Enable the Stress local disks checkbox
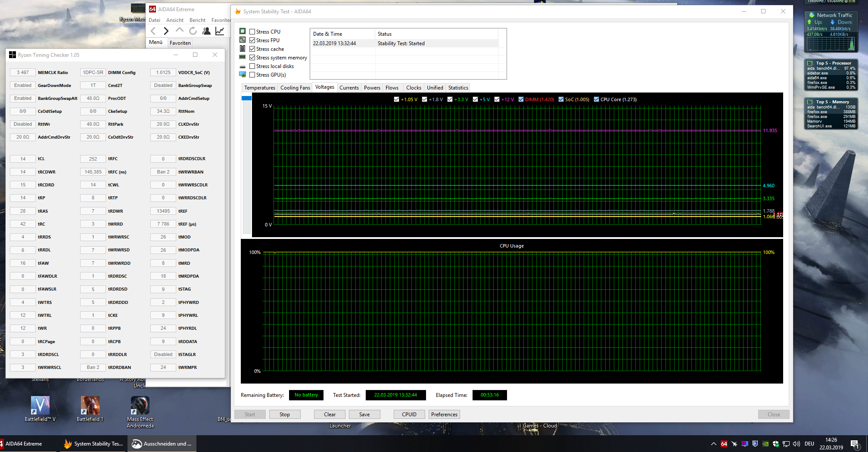 click(x=252, y=66)
